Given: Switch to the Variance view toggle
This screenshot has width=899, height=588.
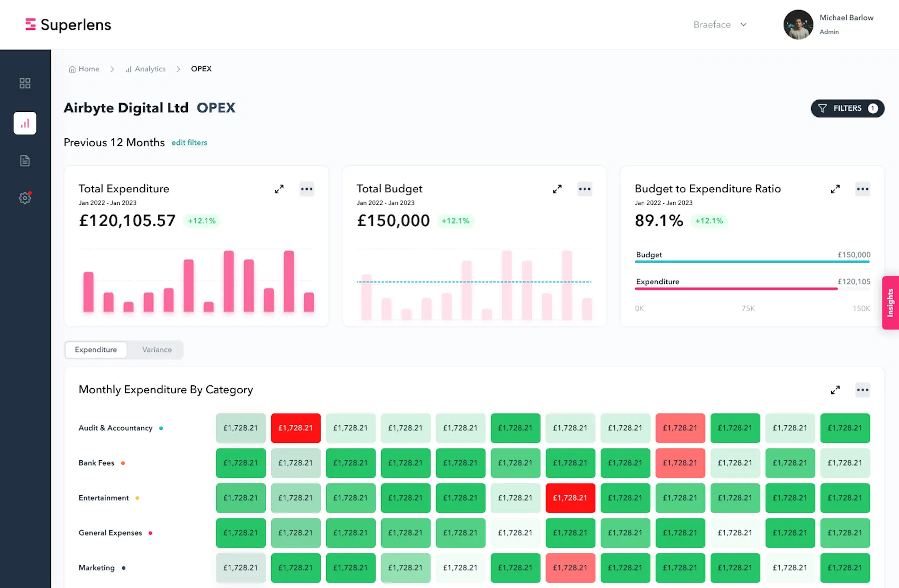Looking at the screenshot, I should (x=157, y=350).
